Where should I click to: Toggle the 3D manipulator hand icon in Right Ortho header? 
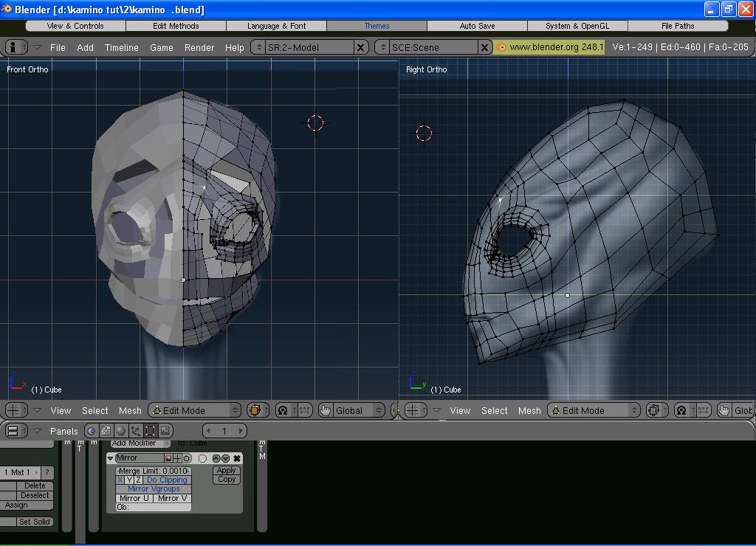(724, 410)
